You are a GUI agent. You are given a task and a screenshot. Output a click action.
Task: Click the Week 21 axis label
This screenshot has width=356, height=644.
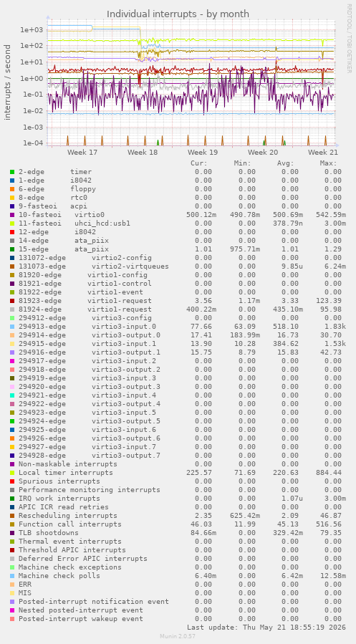[x=323, y=153]
